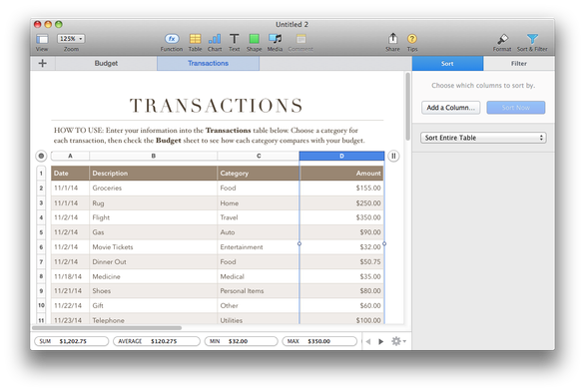Viewport: 585px width, 392px height.
Task: Insert a Shape from toolbar
Action: coord(255,38)
